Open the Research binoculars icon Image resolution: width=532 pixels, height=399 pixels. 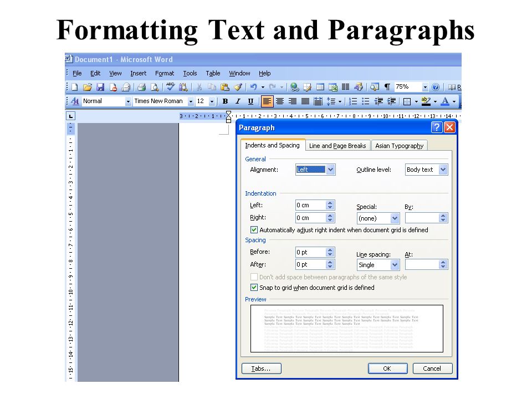click(x=183, y=87)
